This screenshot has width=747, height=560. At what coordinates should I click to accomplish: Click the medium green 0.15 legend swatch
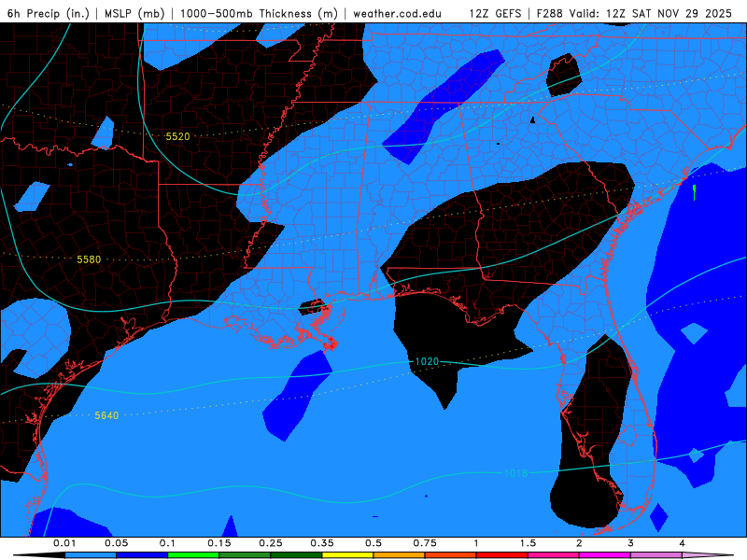point(245,555)
